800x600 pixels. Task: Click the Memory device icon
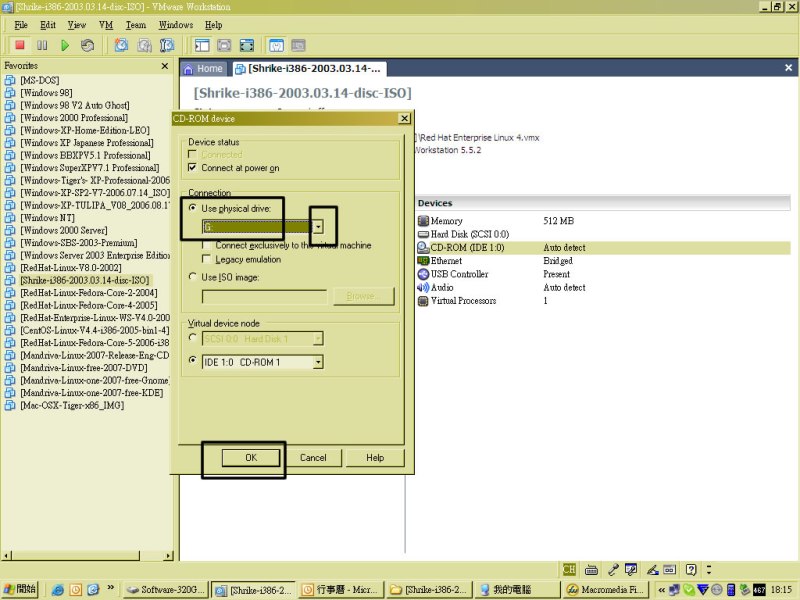[x=423, y=221]
